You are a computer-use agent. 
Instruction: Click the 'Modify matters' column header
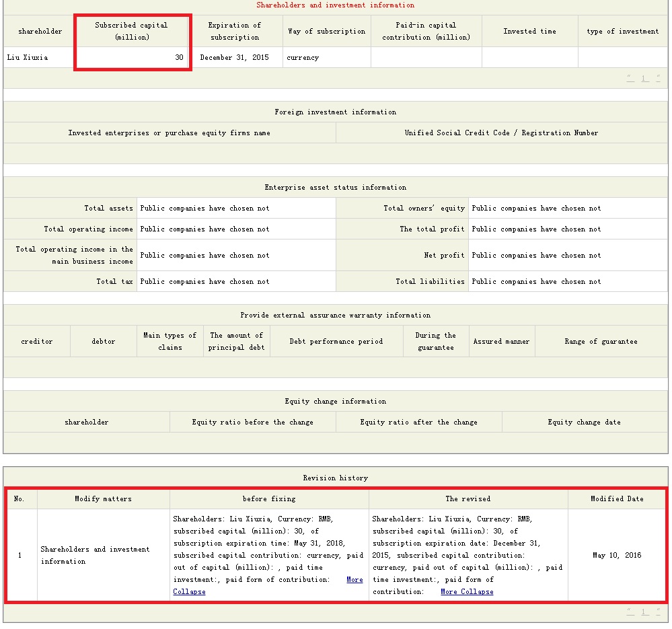pyautogui.click(x=104, y=498)
